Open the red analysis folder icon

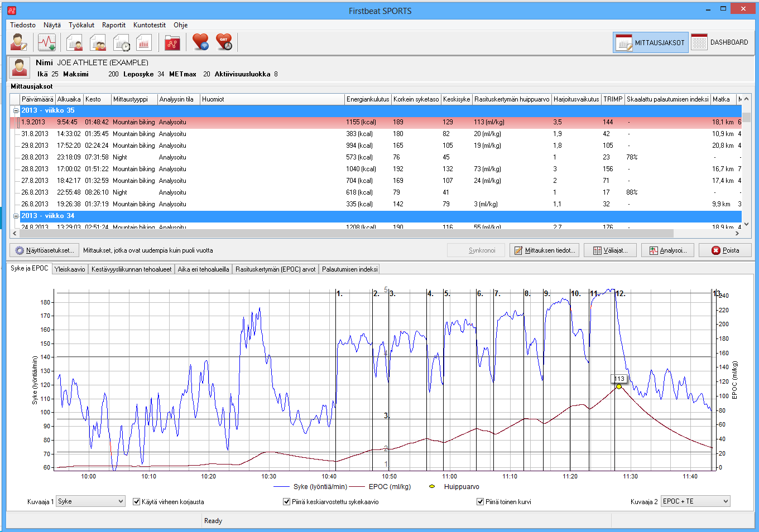[x=172, y=42]
